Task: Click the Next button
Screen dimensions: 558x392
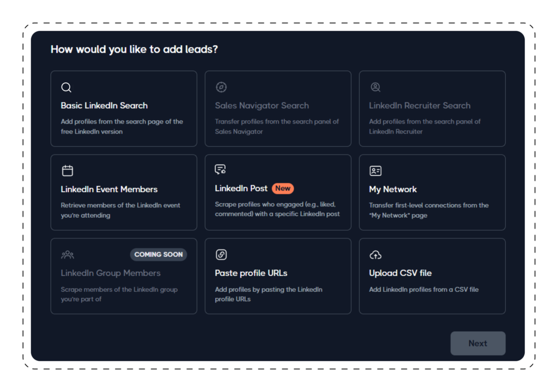Action: 477,343
